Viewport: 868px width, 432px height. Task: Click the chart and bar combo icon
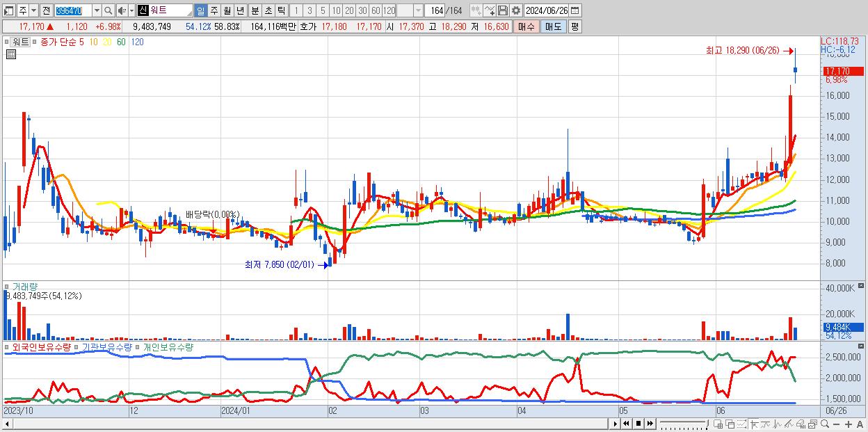coord(801,423)
